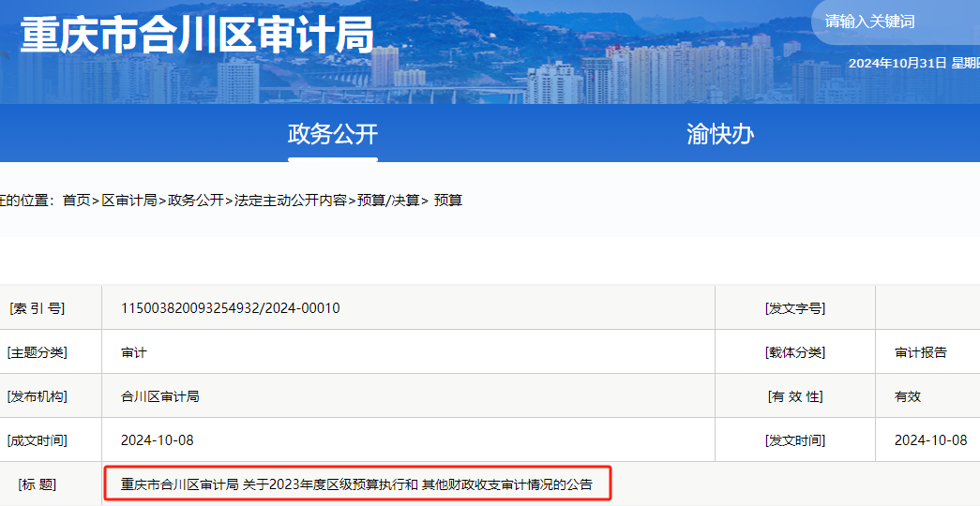The height and width of the screenshot is (506, 980).
Task: Click the [发文字号] field label
Action: (x=795, y=308)
